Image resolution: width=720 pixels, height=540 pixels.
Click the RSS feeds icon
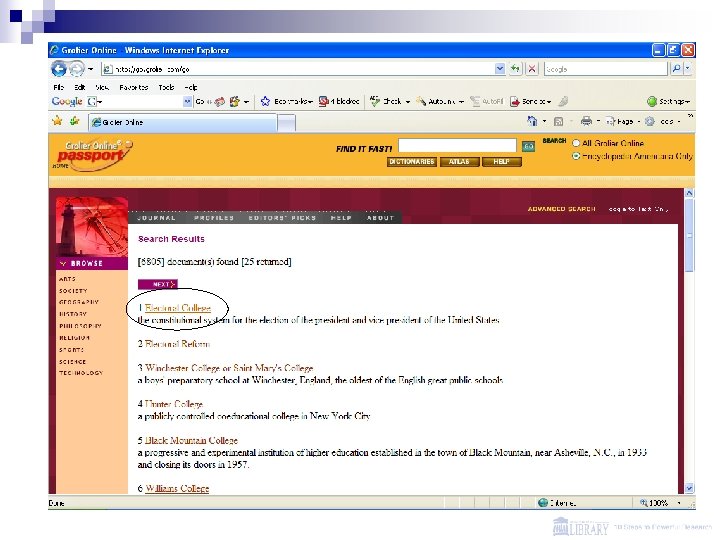click(558, 122)
